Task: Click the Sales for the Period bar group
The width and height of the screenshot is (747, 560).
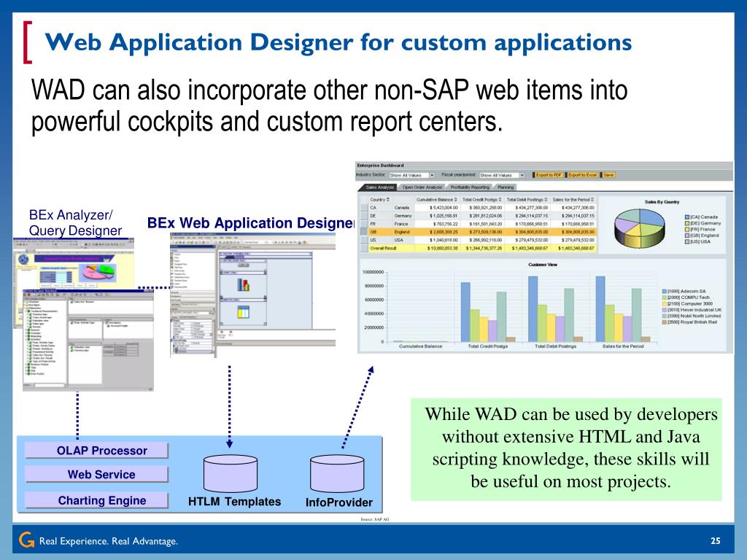Action: [x=623, y=308]
